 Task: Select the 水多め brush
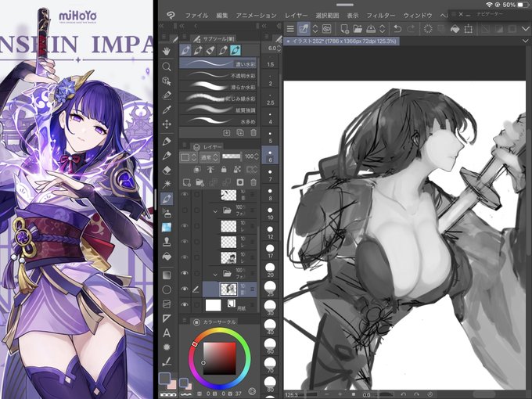[218, 120]
